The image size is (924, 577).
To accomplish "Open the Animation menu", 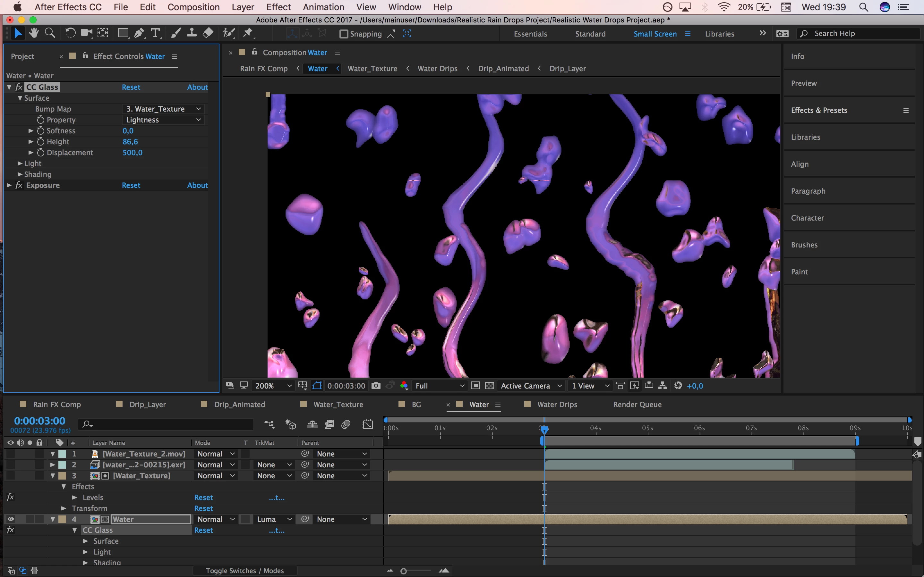I will [x=323, y=7].
